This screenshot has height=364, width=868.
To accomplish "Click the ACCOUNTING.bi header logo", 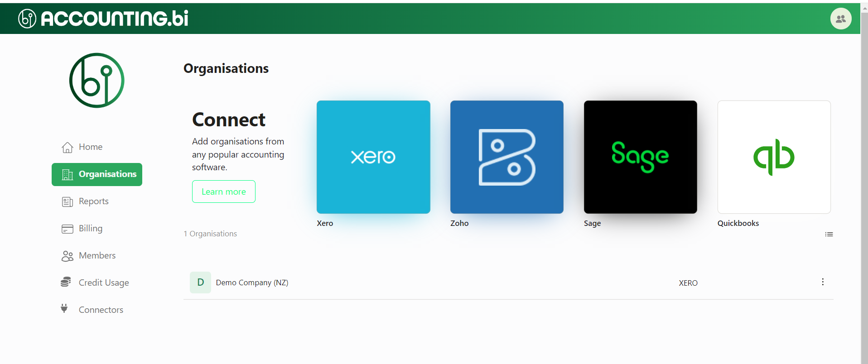I will 103,19.
